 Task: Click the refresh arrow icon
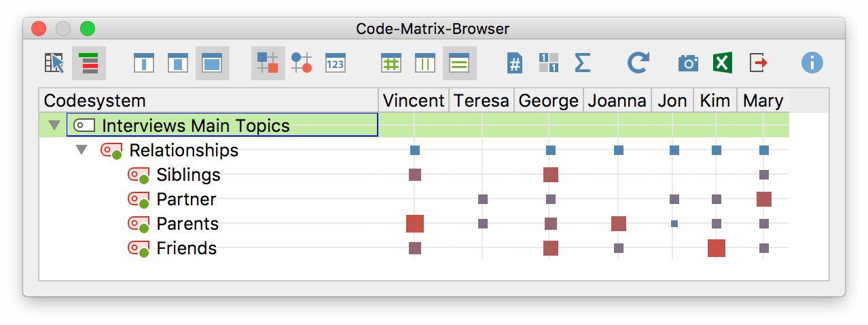638,63
